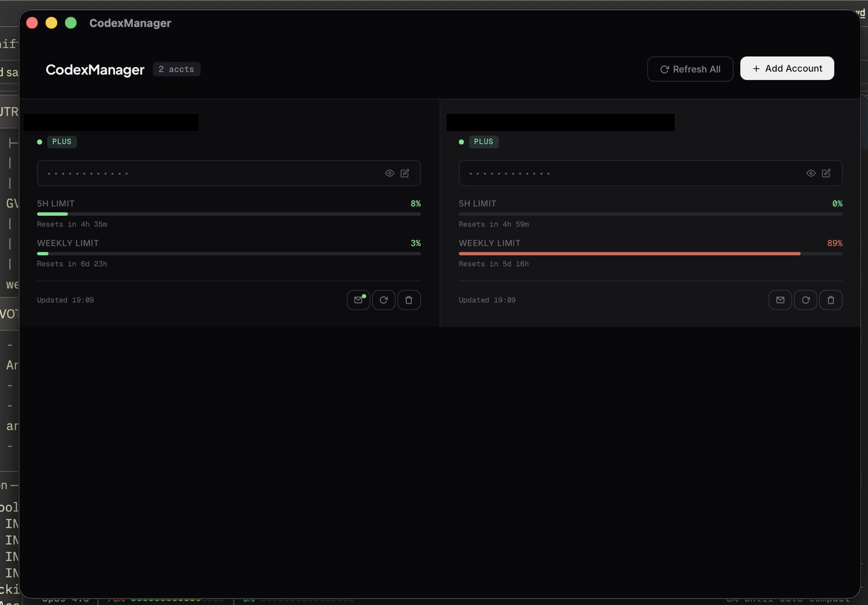868x605 pixels.
Task: Click the second account's masked password field
Action: click(x=629, y=173)
